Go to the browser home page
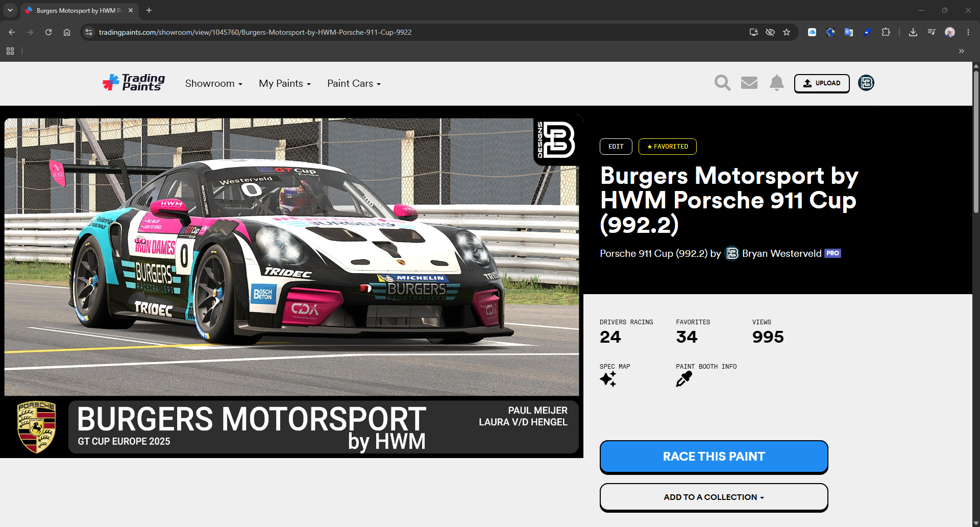Image resolution: width=980 pixels, height=527 pixels. pyautogui.click(x=67, y=32)
